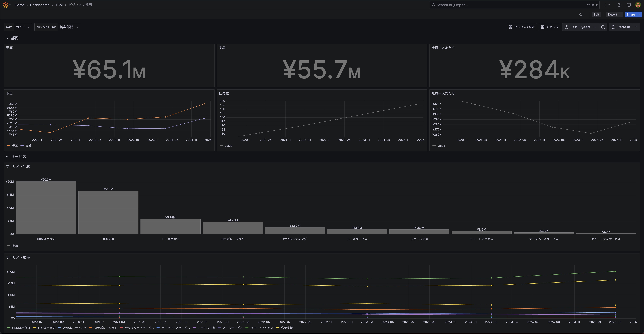Focus the Search or jump to field
The width and height of the screenshot is (644, 334).
pos(515,5)
